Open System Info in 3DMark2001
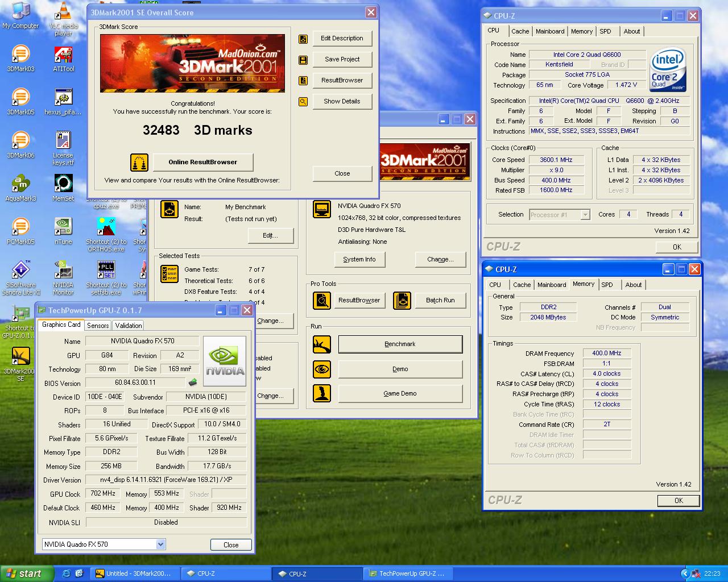Screen dimensions: 728x582 click(x=359, y=259)
